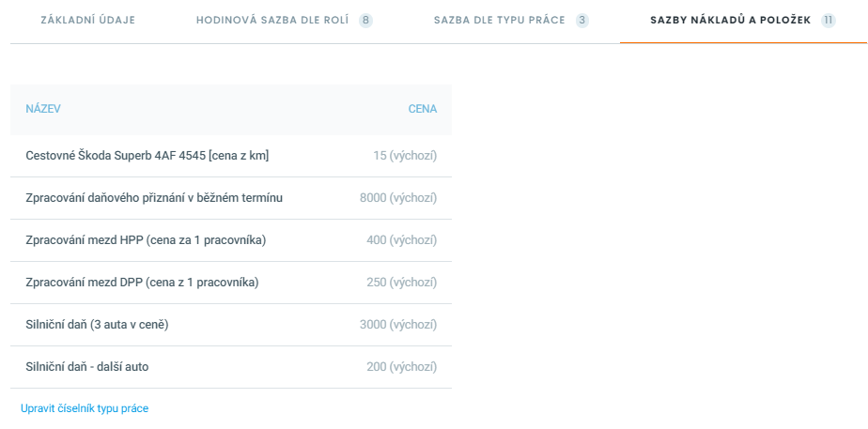
Task: Sort table by Cena column header
Action: [x=423, y=109]
